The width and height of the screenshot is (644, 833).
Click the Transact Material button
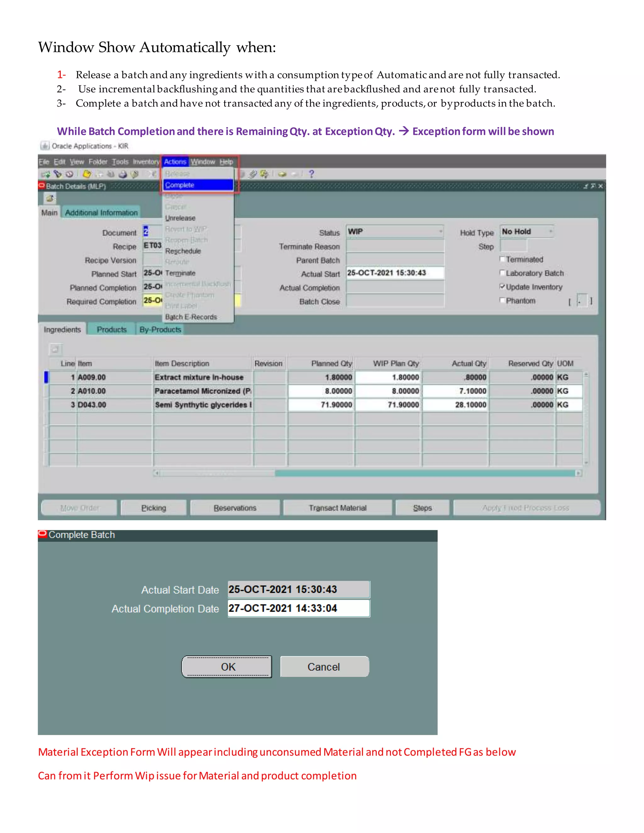[x=338, y=508]
